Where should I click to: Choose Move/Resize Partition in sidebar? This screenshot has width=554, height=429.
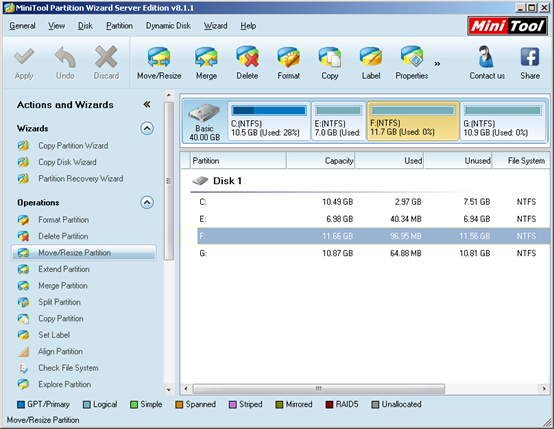pyautogui.click(x=84, y=253)
